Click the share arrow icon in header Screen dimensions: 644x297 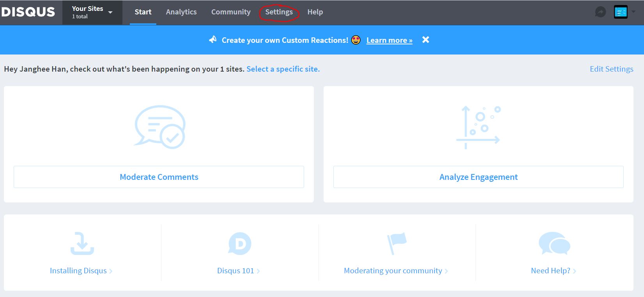point(600,12)
